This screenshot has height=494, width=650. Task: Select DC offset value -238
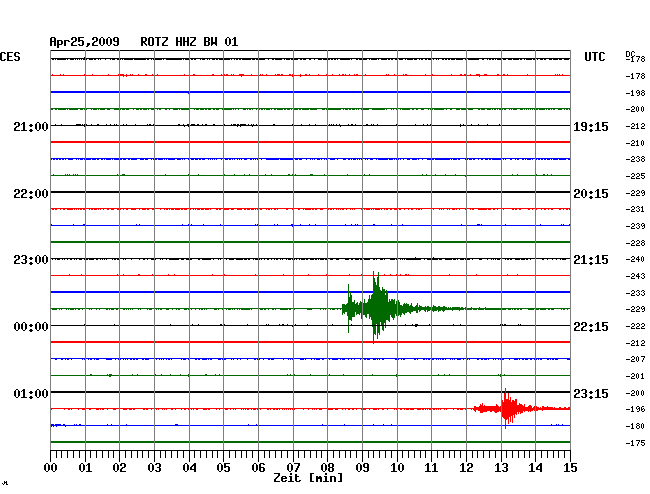click(x=635, y=159)
